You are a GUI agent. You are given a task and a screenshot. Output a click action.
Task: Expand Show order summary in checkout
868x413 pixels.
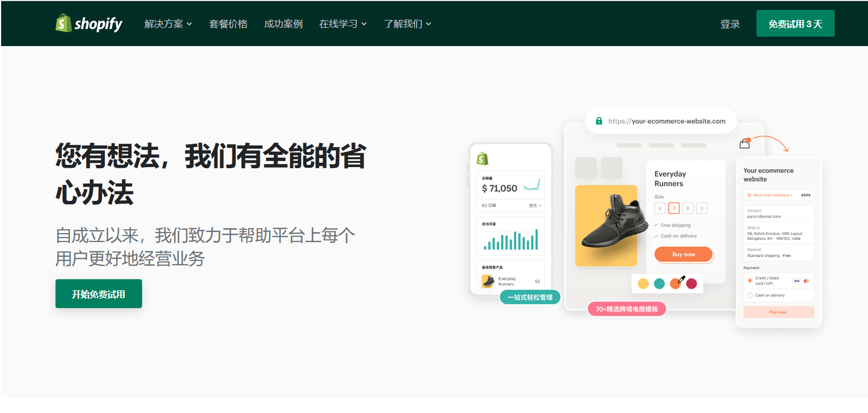pos(772,195)
